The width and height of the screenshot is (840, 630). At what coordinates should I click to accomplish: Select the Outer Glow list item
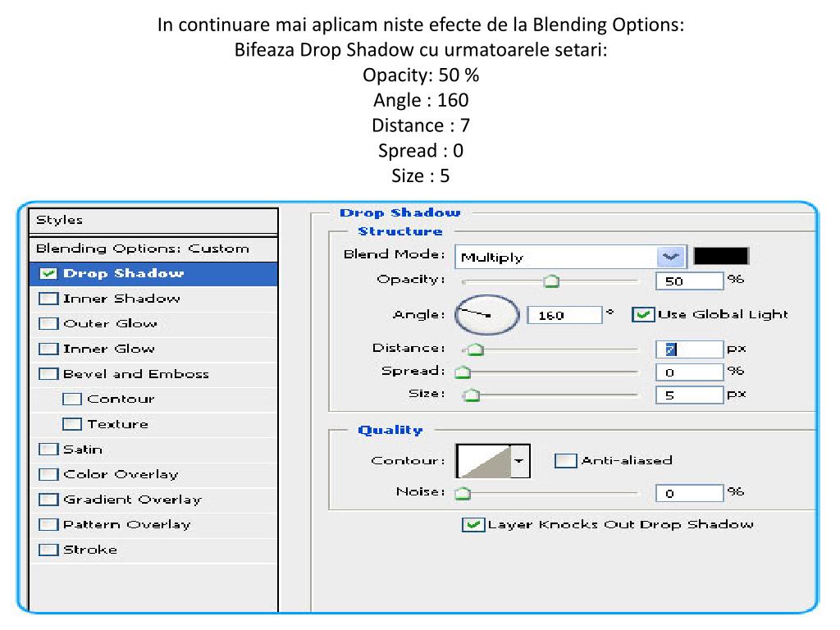point(153,324)
